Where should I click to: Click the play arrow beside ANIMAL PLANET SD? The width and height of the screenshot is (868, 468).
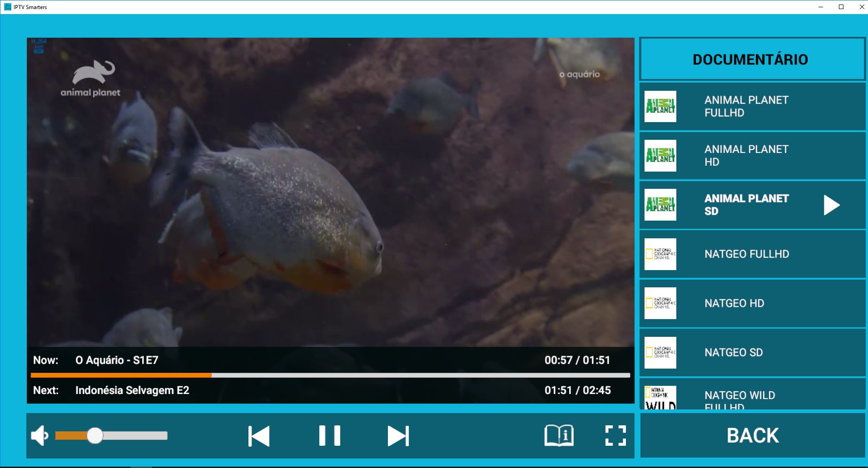[x=832, y=205]
